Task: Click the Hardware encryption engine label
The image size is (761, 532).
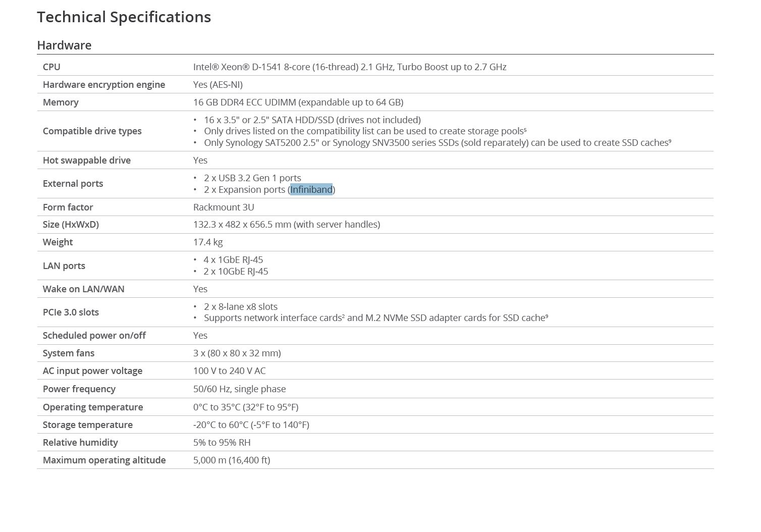Action: [103, 85]
